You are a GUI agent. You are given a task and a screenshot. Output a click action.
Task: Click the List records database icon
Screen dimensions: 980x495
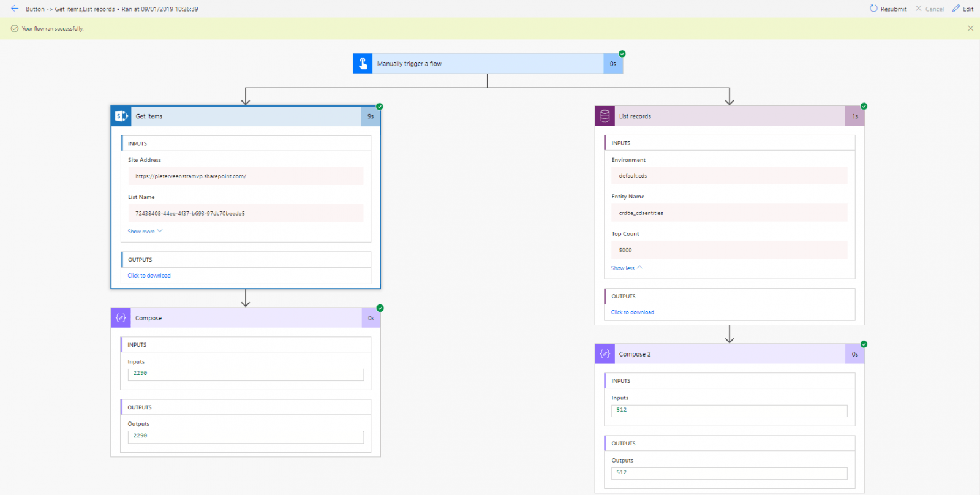click(x=605, y=116)
